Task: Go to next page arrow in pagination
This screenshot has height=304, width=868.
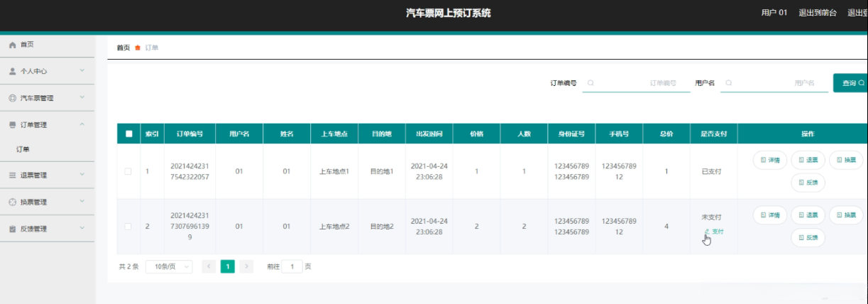Action: click(x=246, y=266)
